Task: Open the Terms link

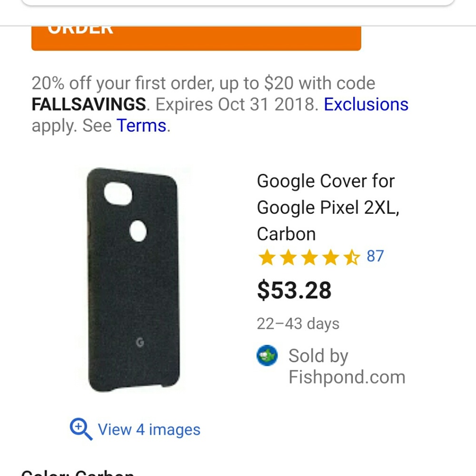Action: [142, 126]
